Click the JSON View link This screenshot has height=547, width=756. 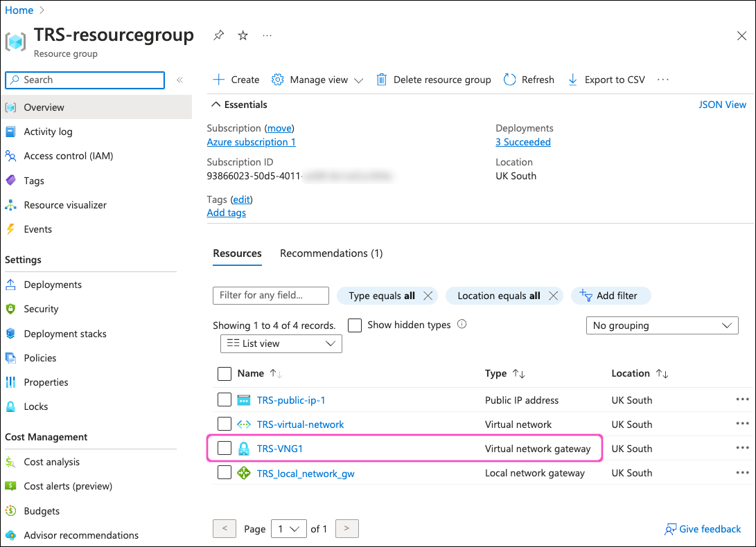pyautogui.click(x=722, y=105)
